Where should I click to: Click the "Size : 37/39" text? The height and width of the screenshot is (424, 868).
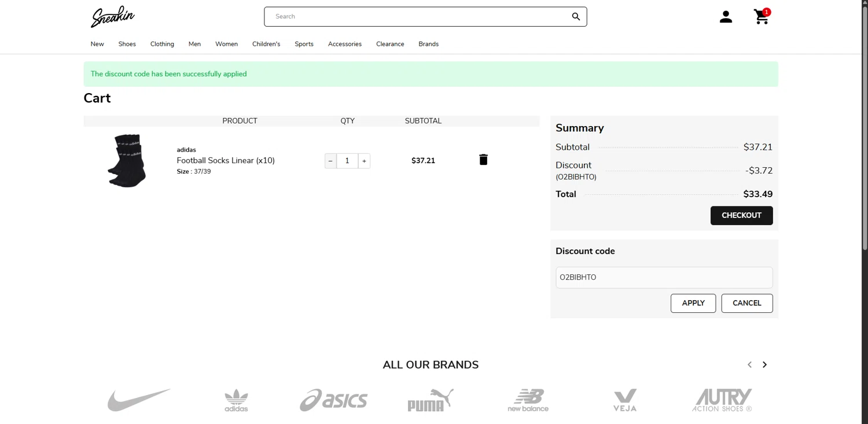[194, 172]
